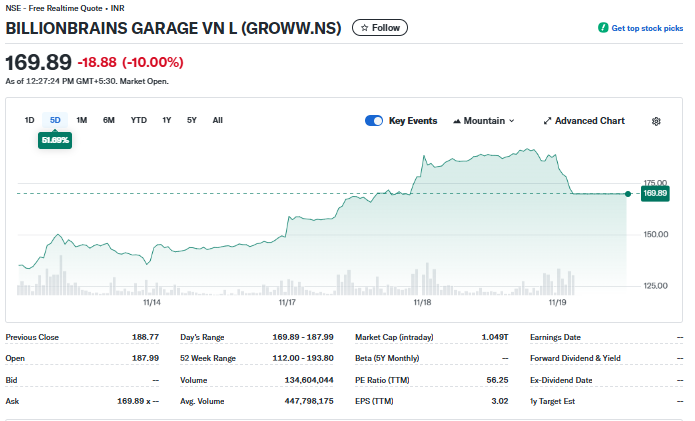The height and width of the screenshot is (421, 695).
Task: Click the NSE Free Realtime Quote text
Action: pos(65,8)
